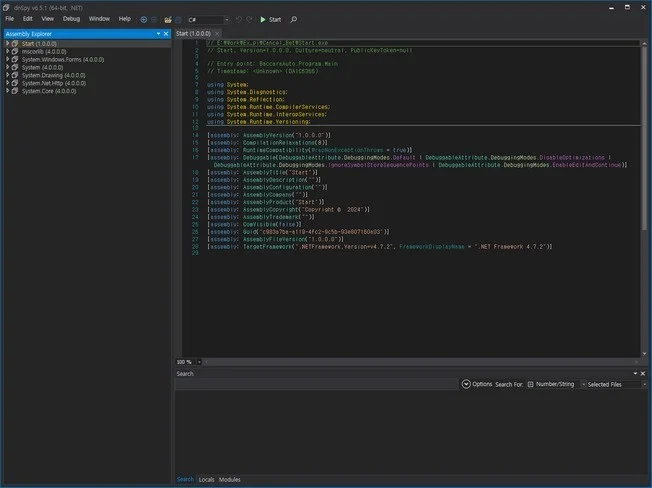The image size is (652, 488).
Task: Select System.Windows.Forms (4.0.0.0) tree item
Action: coord(63,59)
